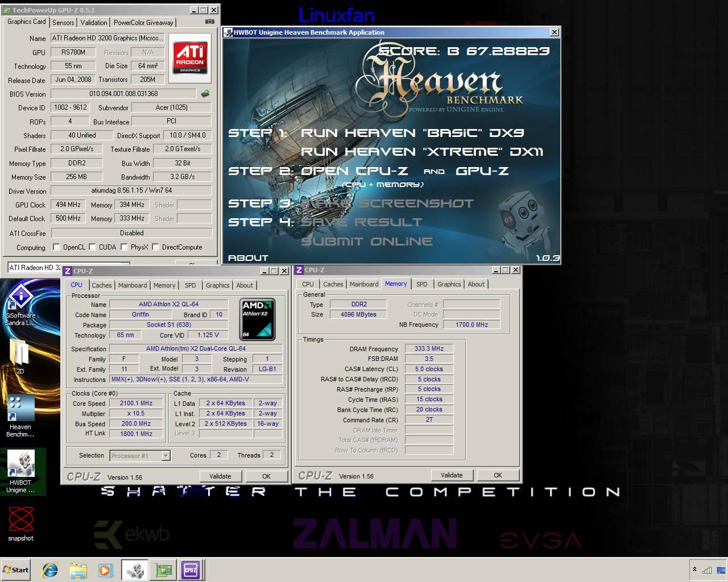Click DRAM Frequency value 333.3 MHz
728x582 pixels.
[429, 349]
